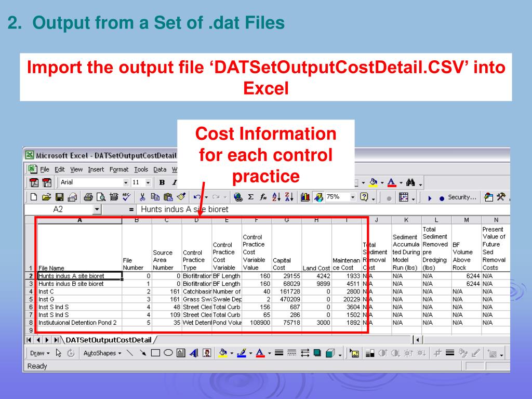This screenshot has width=532, height=399.
Task: Click the formula bar text field
Action: click(323, 209)
